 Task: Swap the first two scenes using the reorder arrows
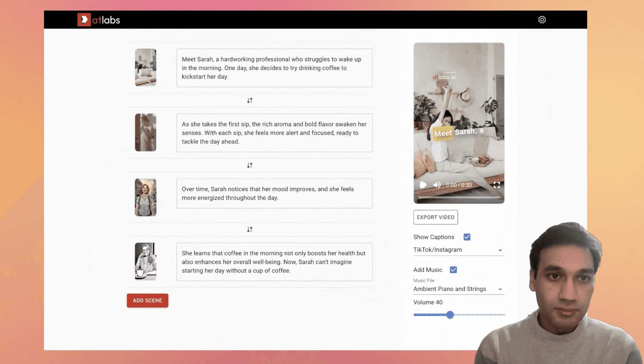point(250,100)
